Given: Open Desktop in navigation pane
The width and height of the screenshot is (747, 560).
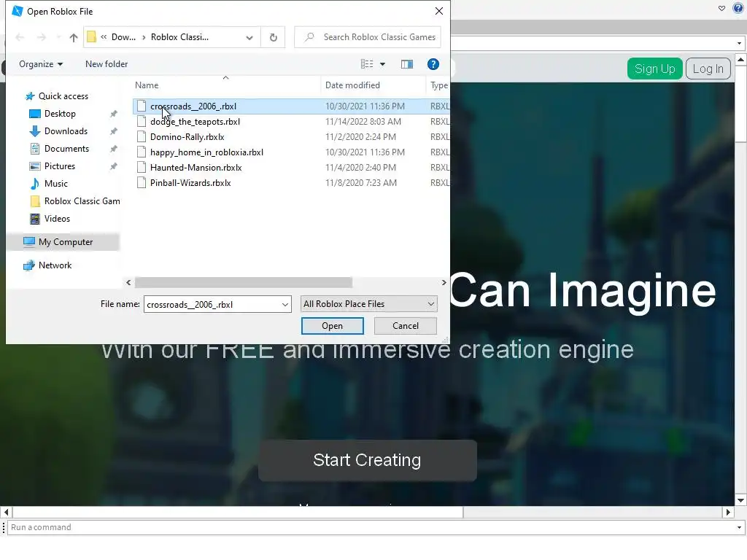Looking at the screenshot, I should pyautogui.click(x=60, y=114).
